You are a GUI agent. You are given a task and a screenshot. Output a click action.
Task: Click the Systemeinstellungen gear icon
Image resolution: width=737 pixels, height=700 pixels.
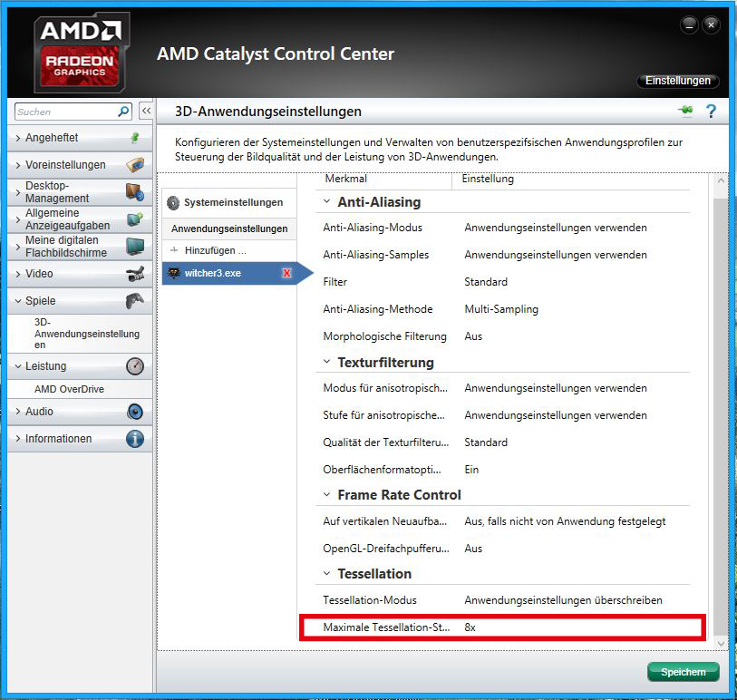173,202
